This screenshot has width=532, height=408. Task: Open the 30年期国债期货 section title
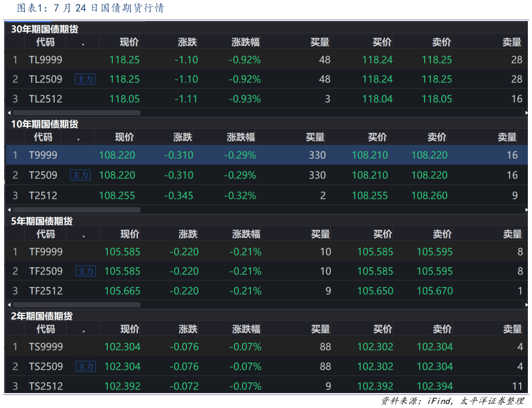[x=45, y=29]
